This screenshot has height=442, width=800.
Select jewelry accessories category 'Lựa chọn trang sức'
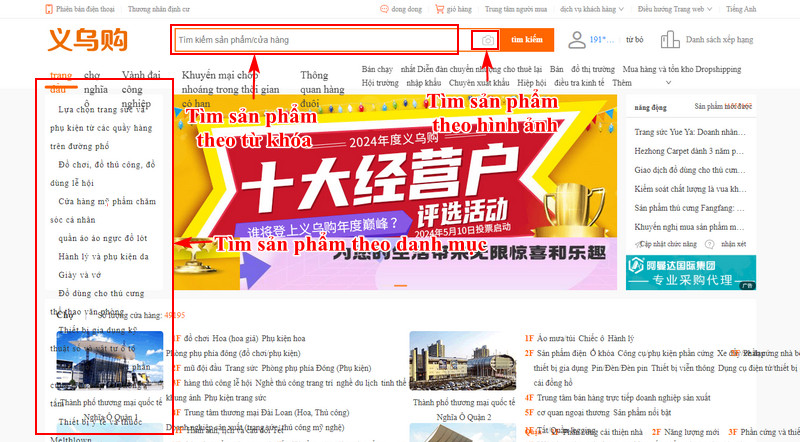101,128
